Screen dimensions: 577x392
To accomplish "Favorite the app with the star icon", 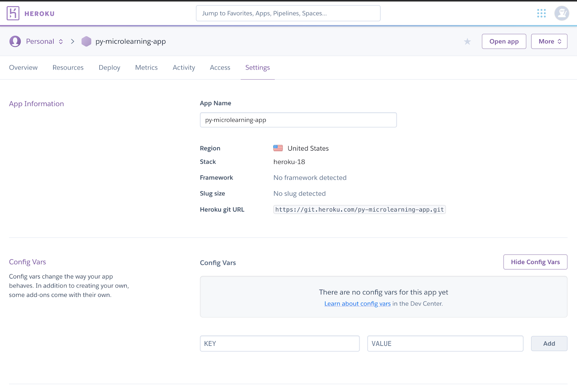I will click(467, 41).
